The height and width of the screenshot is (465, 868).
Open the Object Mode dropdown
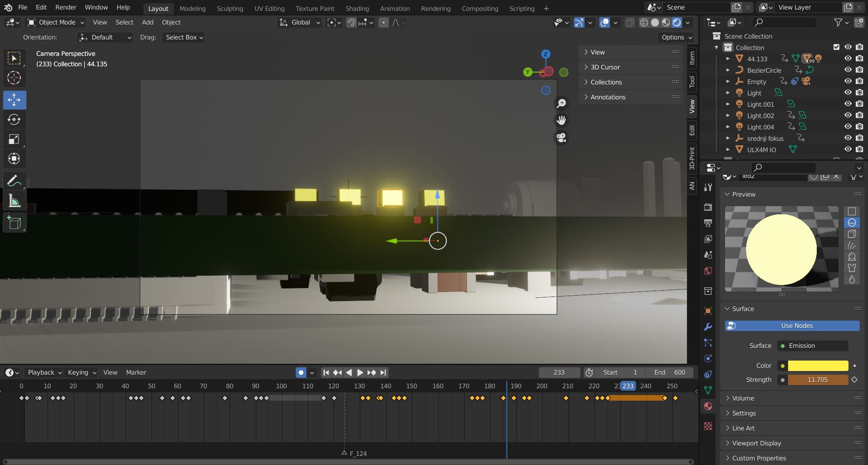(x=56, y=22)
